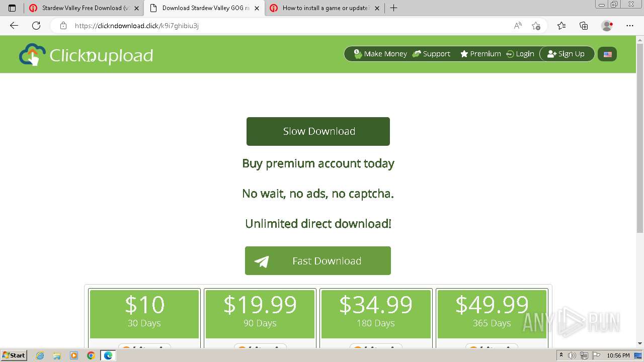Image resolution: width=644 pixels, height=362 pixels.
Task: Close the Stardew Valley Free Download tab
Action: click(x=136, y=8)
